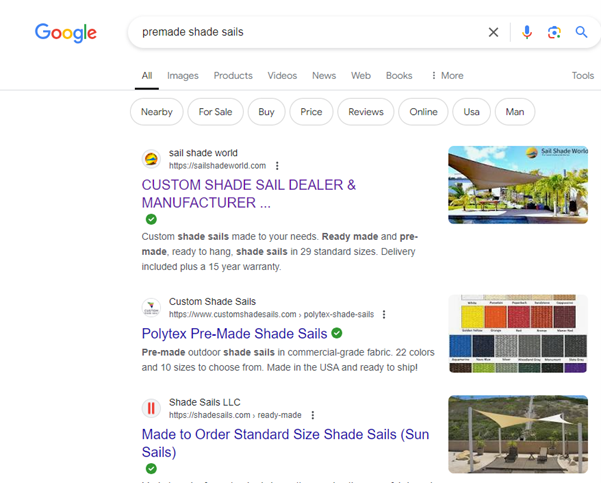Open the Products tab
Image resolution: width=601 pixels, height=483 pixels.
[x=233, y=76]
